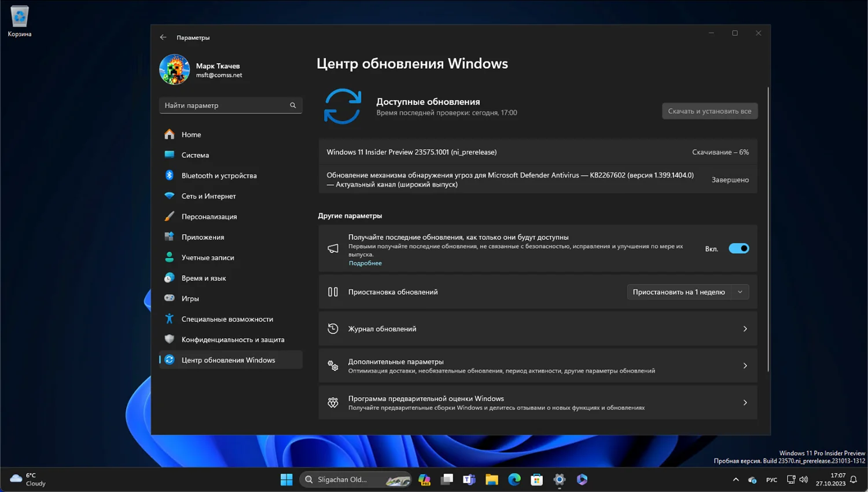
Task: Open the clock showing 17:07 27.10.2023
Action: pos(831,479)
